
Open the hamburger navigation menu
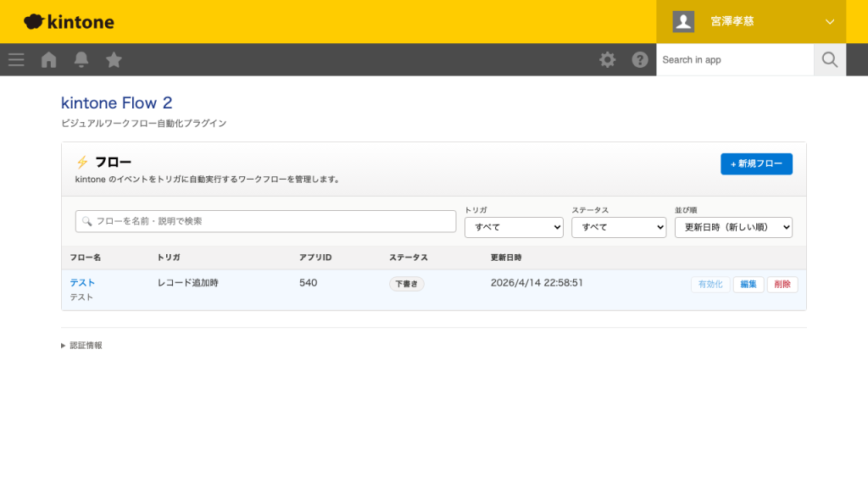[x=16, y=59]
